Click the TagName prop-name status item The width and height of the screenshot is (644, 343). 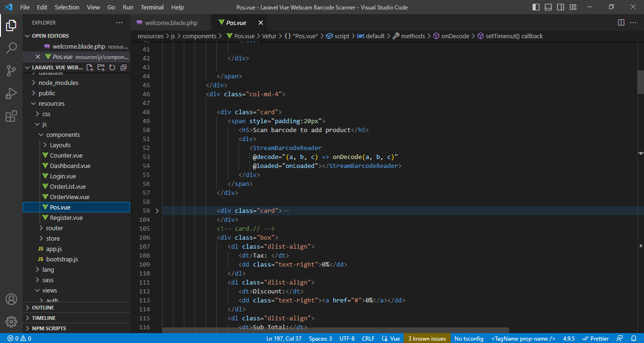523,338
